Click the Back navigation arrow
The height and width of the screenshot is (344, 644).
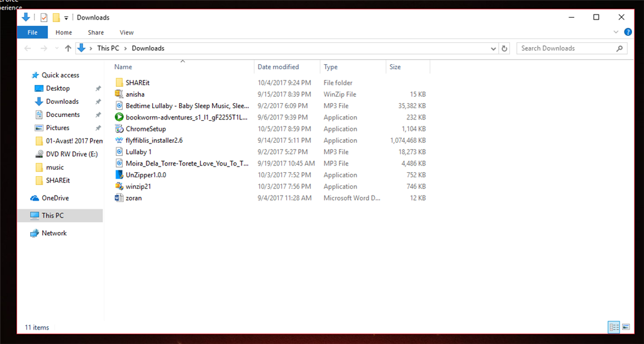28,48
